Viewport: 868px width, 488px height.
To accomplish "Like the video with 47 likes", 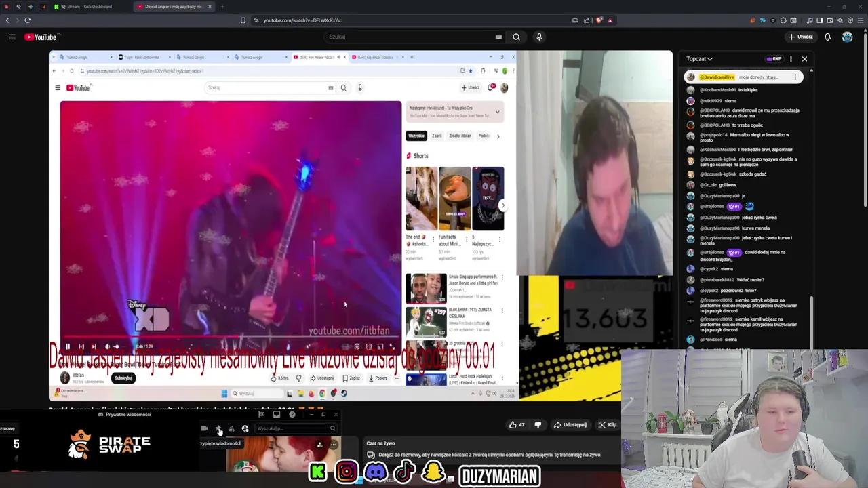I will (517, 425).
